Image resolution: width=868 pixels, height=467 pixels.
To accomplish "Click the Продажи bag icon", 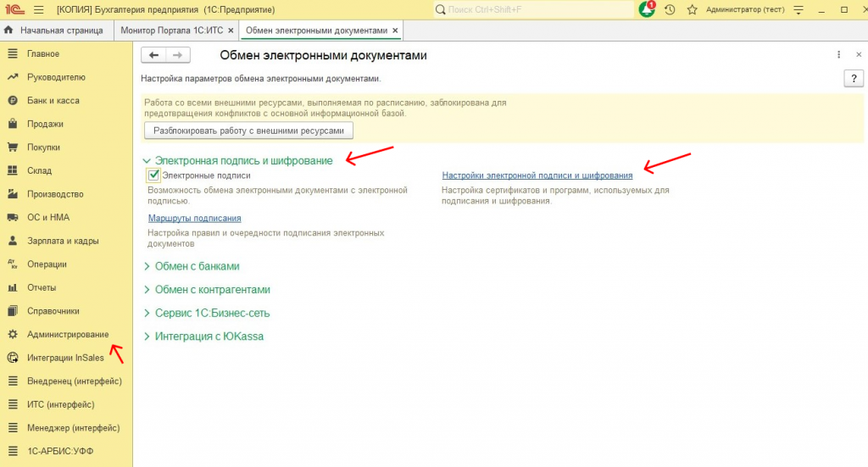I will [x=13, y=124].
